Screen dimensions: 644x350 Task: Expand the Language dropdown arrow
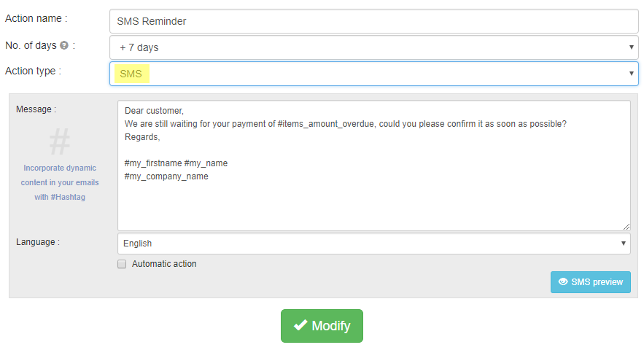tap(623, 244)
